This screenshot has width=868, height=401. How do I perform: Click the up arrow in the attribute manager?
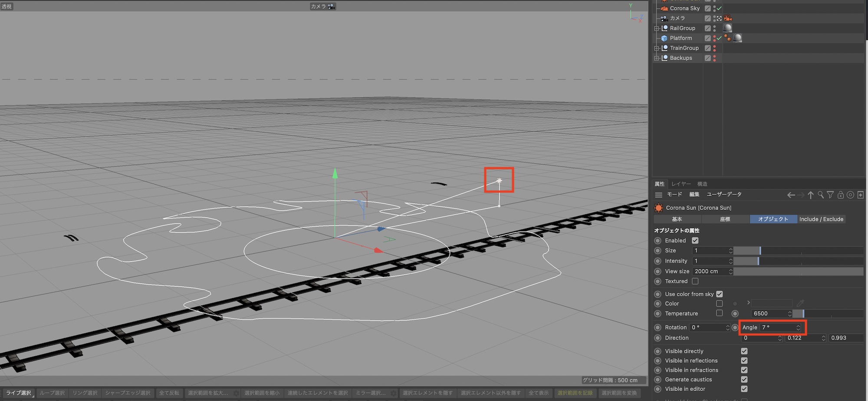pyautogui.click(x=810, y=195)
